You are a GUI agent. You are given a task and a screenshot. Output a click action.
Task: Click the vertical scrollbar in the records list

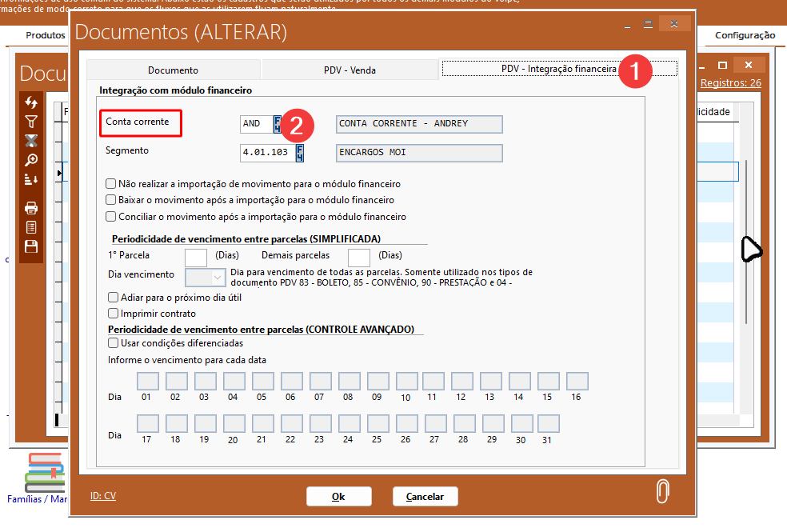click(747, 240)
